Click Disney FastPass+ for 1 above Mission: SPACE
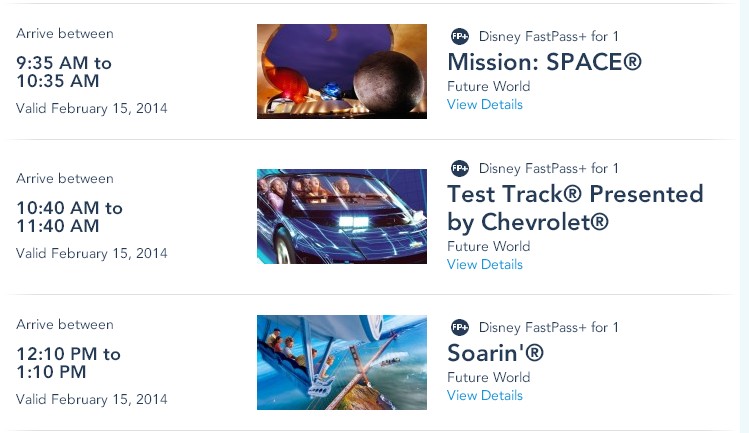The image size is (749, 433). click(549, 36)
